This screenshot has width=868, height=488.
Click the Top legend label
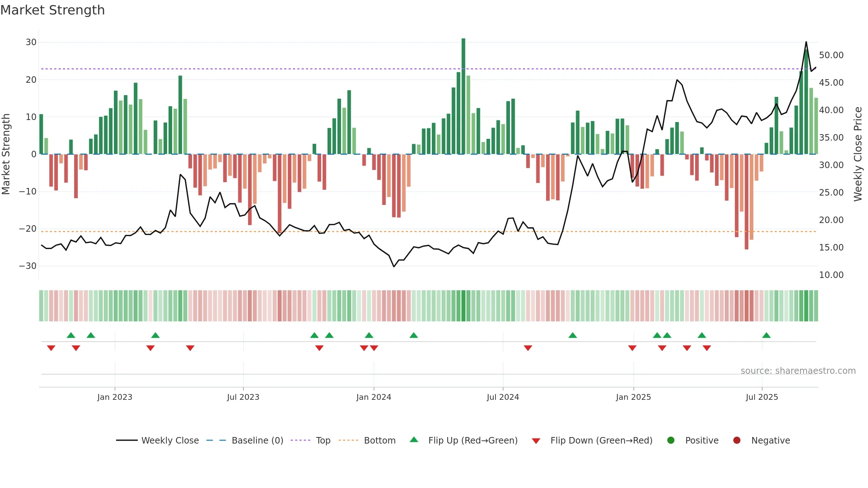tap(323, 440)
